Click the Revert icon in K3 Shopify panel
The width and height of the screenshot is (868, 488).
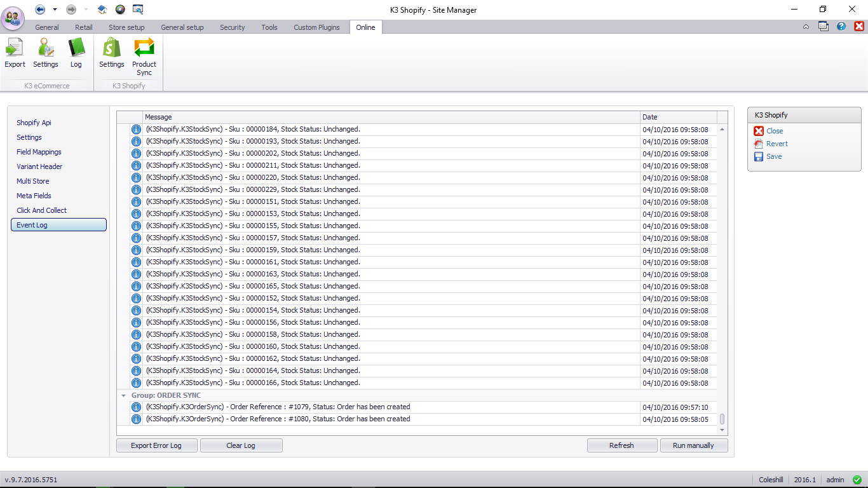pyautogui.click(x=759, y=144)
